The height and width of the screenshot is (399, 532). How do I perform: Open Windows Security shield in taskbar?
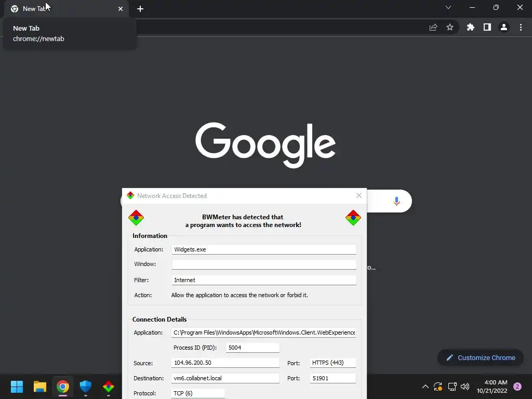pos(86,387)
